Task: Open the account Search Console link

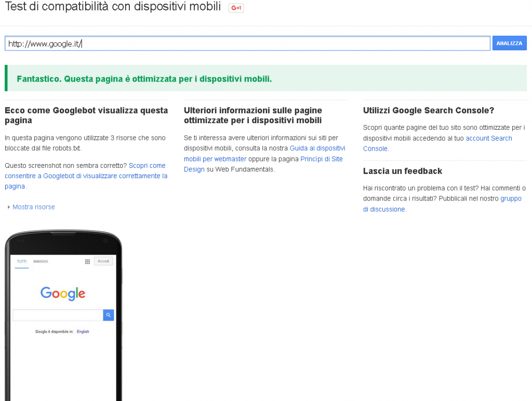Action: point(437,143)
